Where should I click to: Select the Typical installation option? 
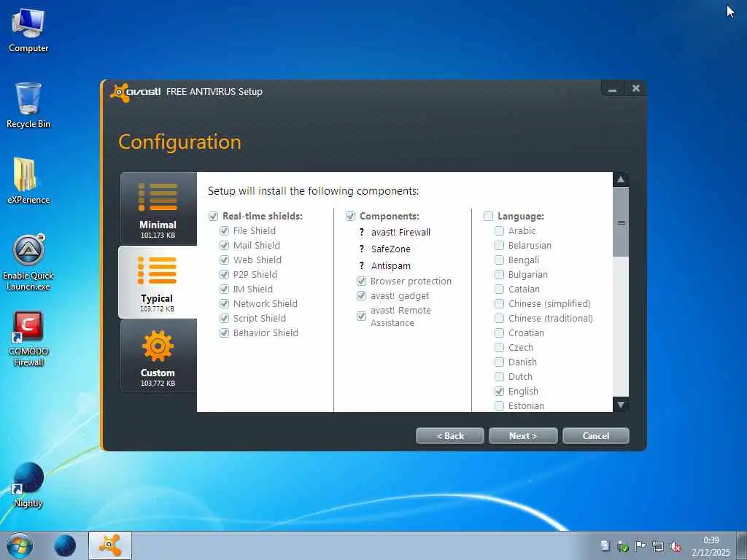(158, 282)
